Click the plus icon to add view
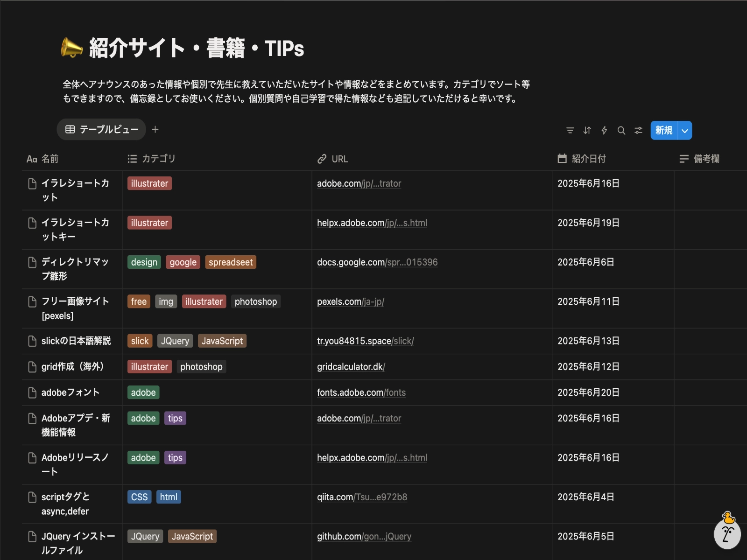The height and width of the screenshot is (560, 747). [155, 129]
